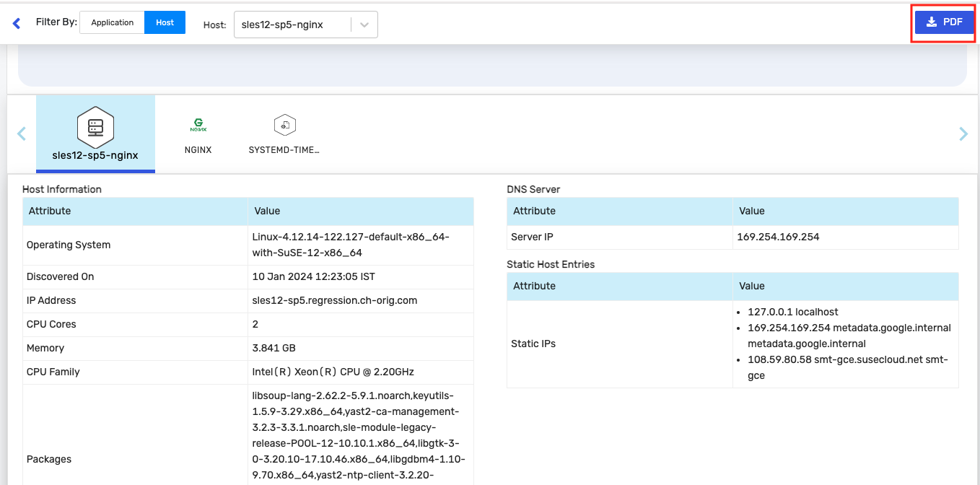
Task: Show previous items with the carousel left arrow
Action: click(22, 134)
